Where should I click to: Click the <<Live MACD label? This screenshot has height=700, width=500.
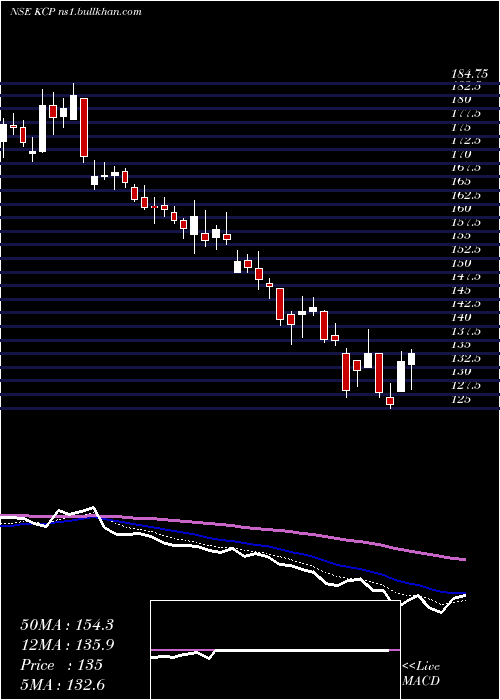click(421, 674)
